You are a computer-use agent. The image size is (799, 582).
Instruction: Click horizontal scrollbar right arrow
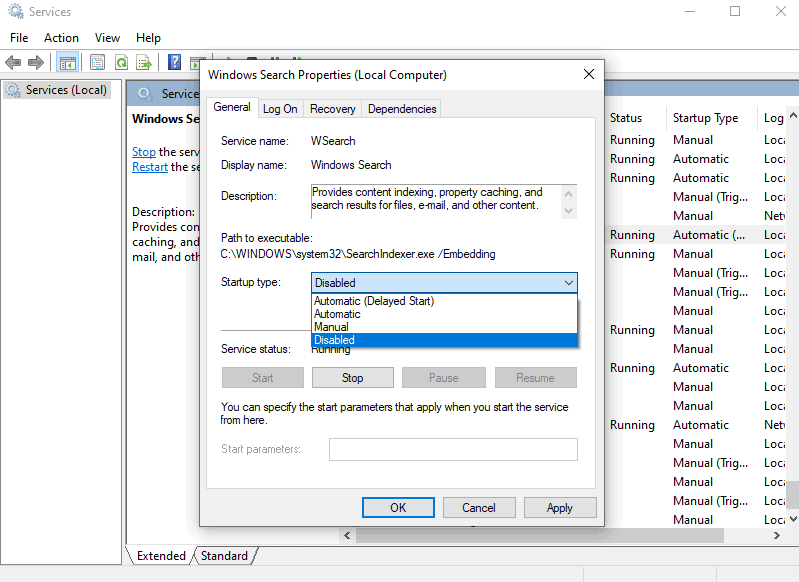pos(777,535)
